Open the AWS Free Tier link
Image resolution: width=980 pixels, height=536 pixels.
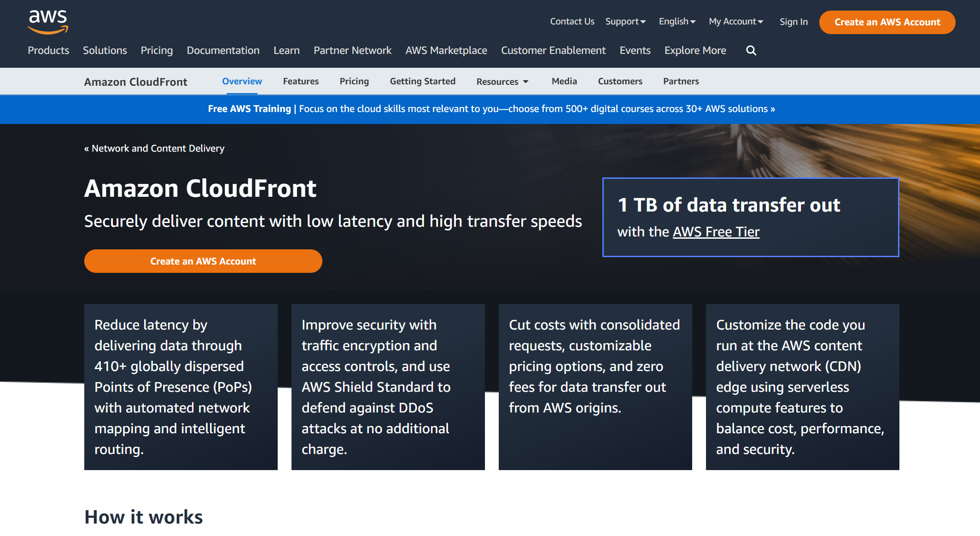tap(716, 232)
